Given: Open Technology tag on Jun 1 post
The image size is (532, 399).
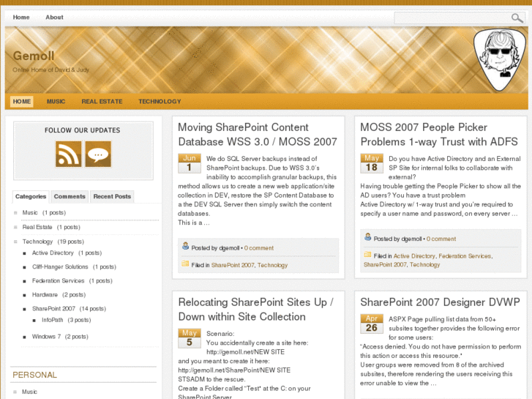Looking at the screenshot, I should (x=272, y=265).
